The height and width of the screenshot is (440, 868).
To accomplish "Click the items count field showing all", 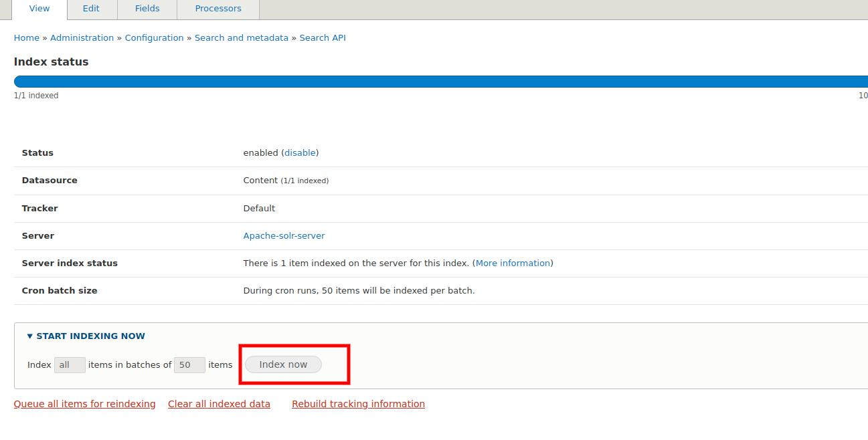I will tap(70, 364).
